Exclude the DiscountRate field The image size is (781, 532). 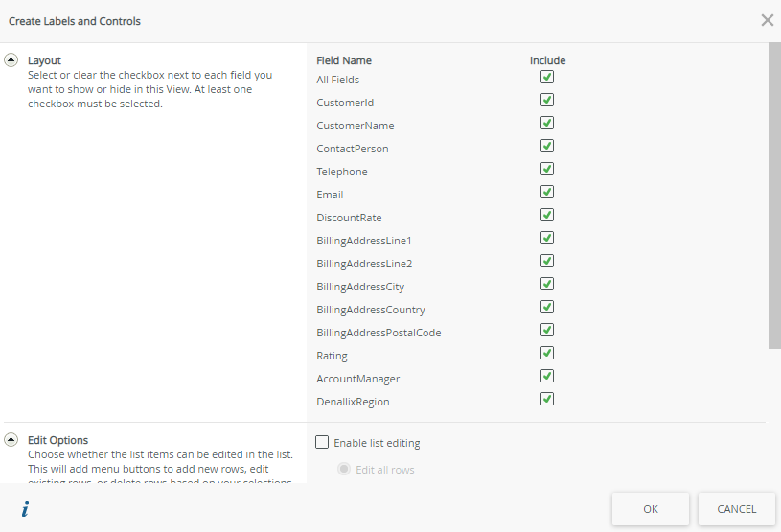pyautogui.click(x=547, y=216)
